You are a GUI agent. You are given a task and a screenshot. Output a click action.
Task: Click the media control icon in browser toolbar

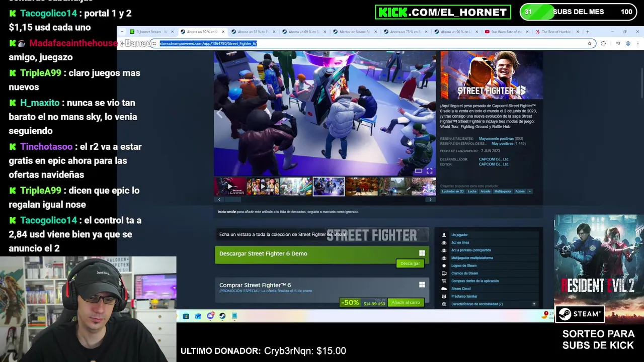point(618,43)
